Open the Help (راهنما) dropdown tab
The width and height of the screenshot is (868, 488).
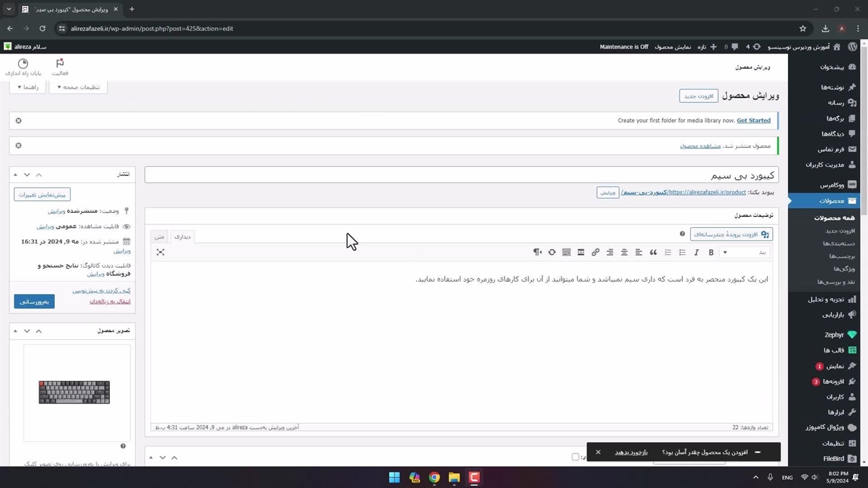(28, 87)
